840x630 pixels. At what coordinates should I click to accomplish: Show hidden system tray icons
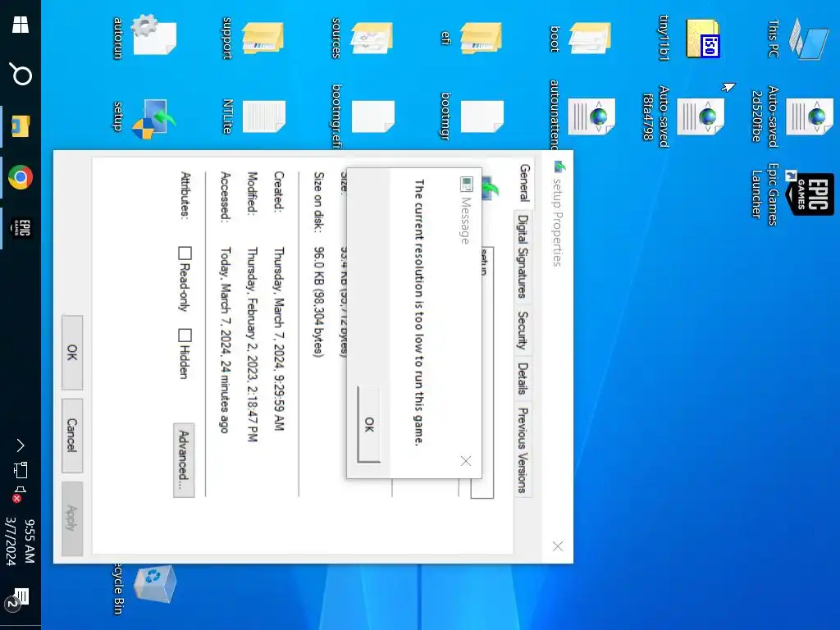tap(21, 445)
